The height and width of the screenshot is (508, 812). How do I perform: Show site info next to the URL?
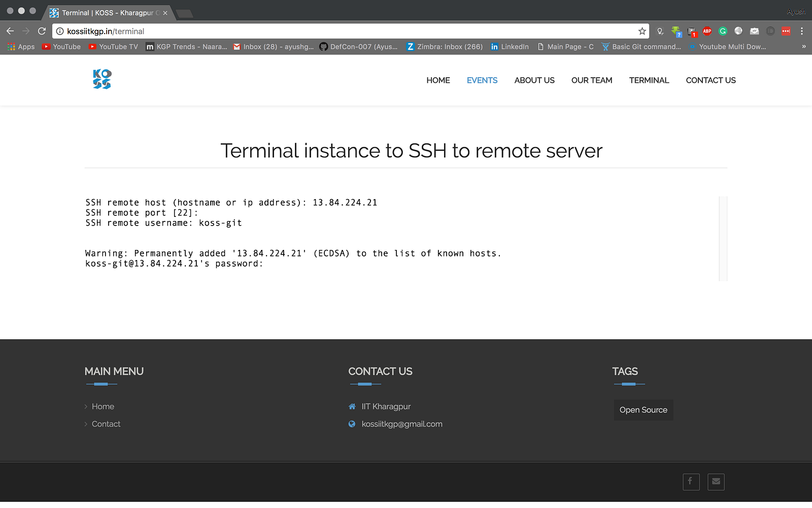[x=60, y=31]
